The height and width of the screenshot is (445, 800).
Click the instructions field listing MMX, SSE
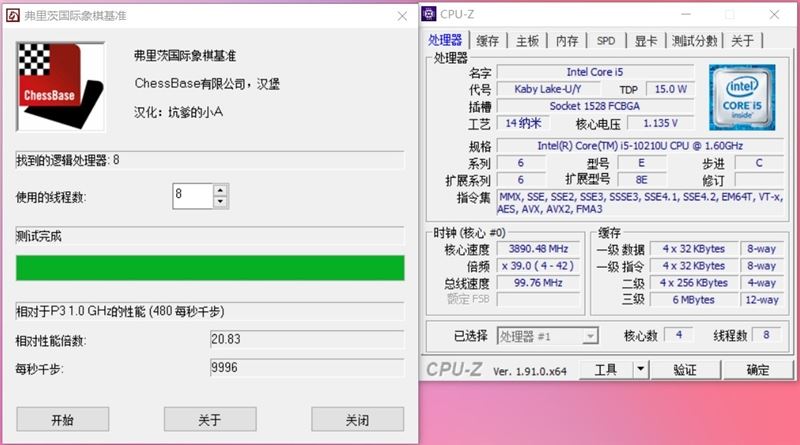pyautogui.click(x=640, y=203)
